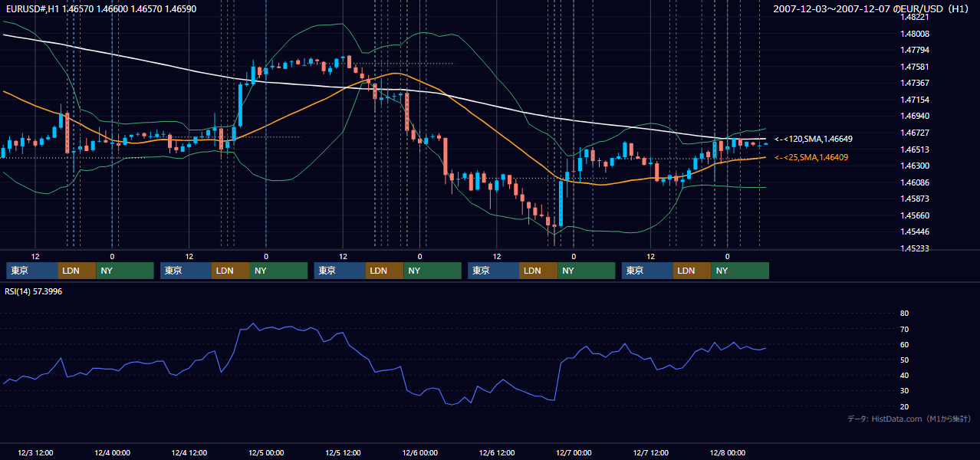Choose the 1.45660 price label
The width and height of the screenshot is (980, 460).
coord(915,215)
